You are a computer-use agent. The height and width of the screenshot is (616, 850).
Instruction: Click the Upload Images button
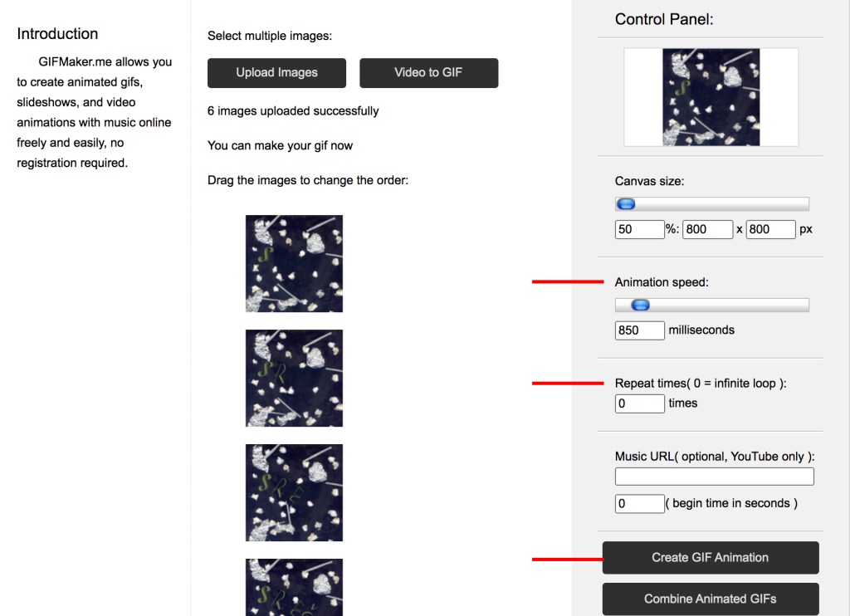[276, 73]
